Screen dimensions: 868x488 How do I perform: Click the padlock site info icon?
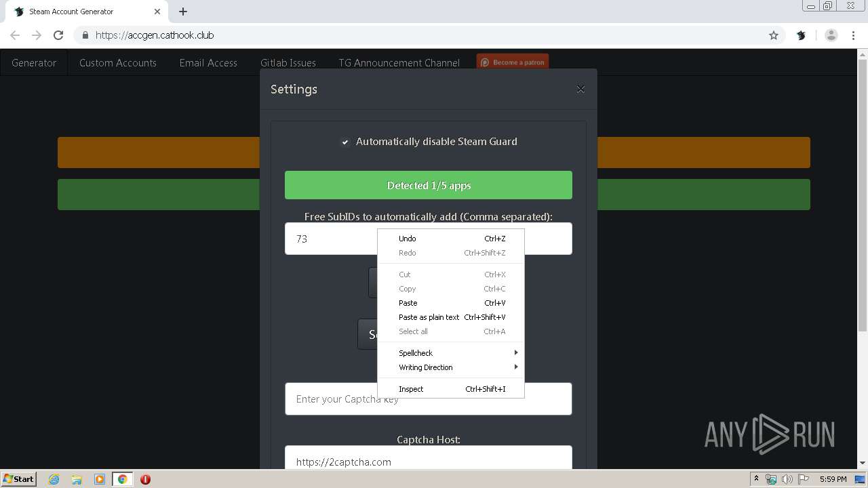(x=85, y=35)
